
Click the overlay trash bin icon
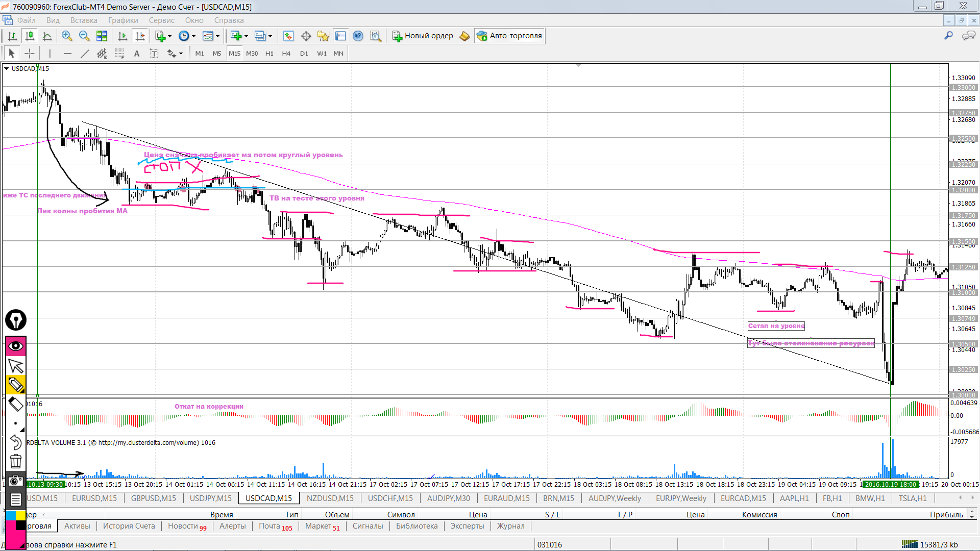tap(16, 461)
